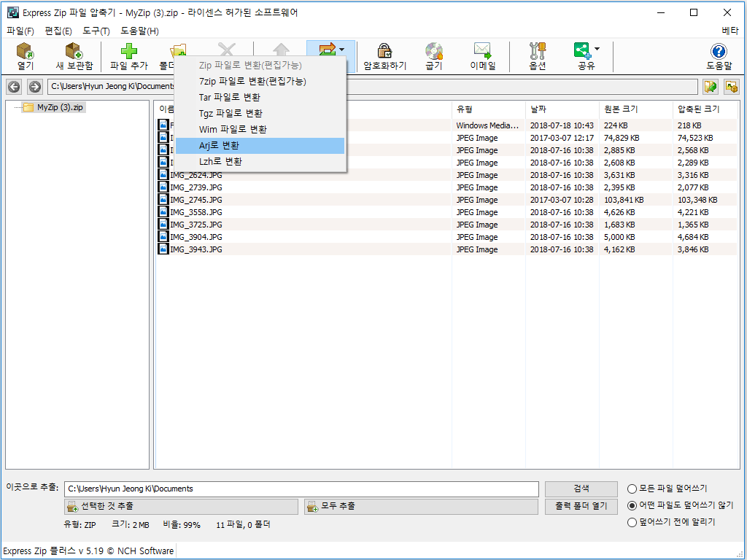Click the 이곳으로 추출 path input field
747x560 pixels.
coord(301,489)
